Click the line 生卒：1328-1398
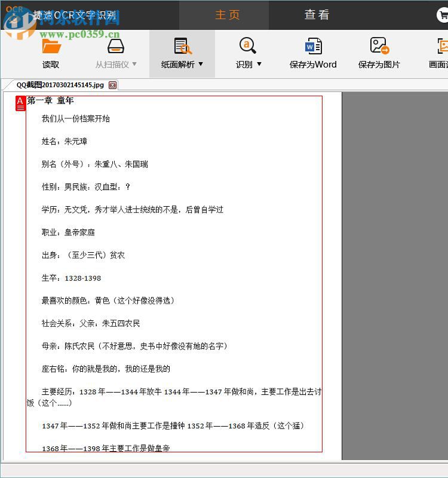 pos(71,278)
